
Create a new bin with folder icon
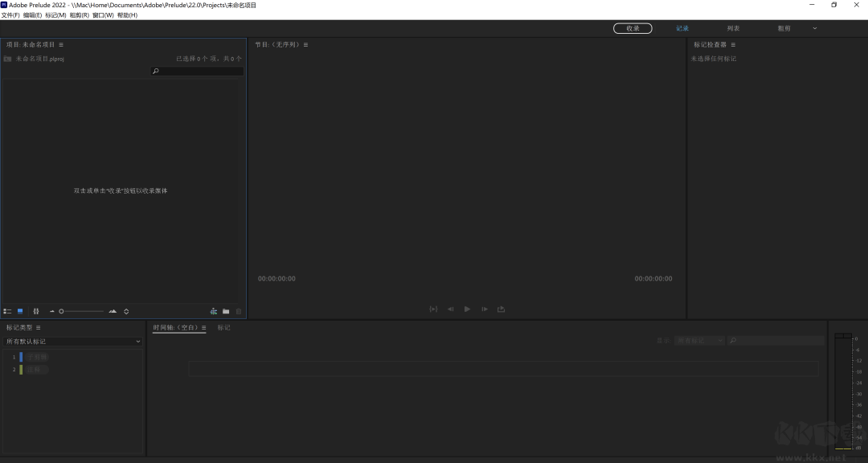tap(226, 311)
